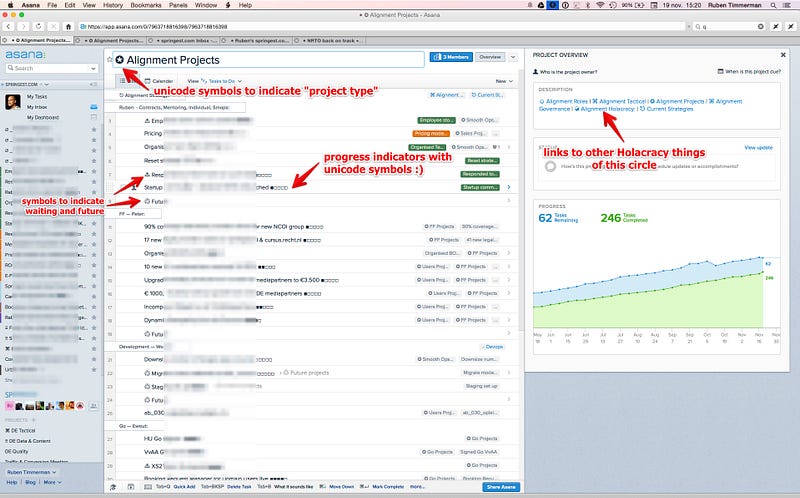Image resolution: width=800 pixels, height=498 pixels.
Task: Open the Alignment Roles link in the description
Action: click(564, 102)
